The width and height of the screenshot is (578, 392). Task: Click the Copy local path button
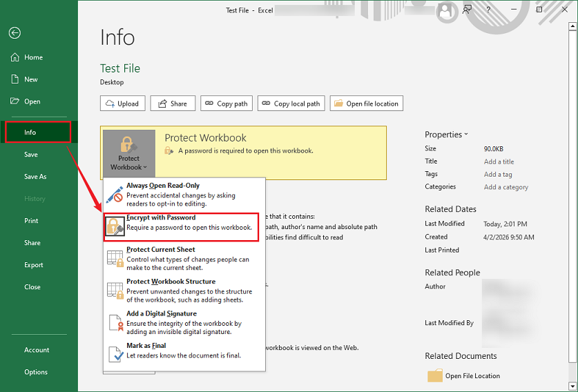point(291,104)
